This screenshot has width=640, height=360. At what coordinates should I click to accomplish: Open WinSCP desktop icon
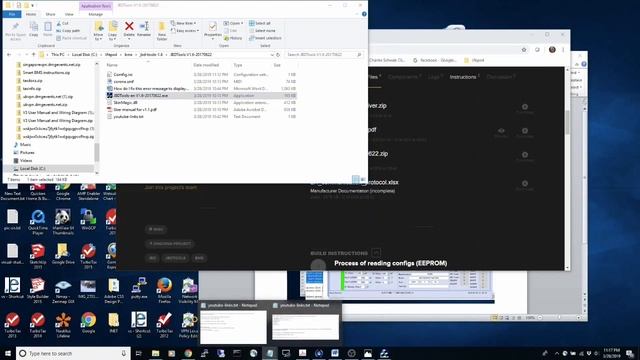click(88, 220)
